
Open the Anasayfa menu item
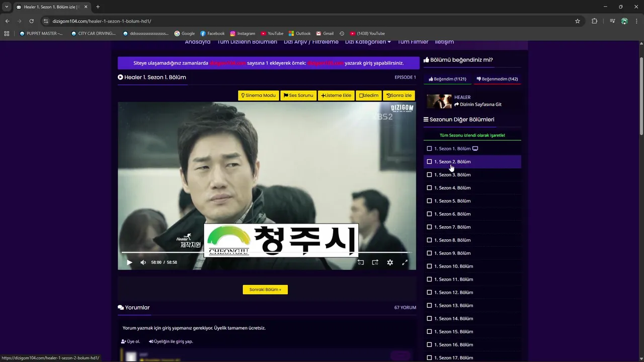[198, 42]
